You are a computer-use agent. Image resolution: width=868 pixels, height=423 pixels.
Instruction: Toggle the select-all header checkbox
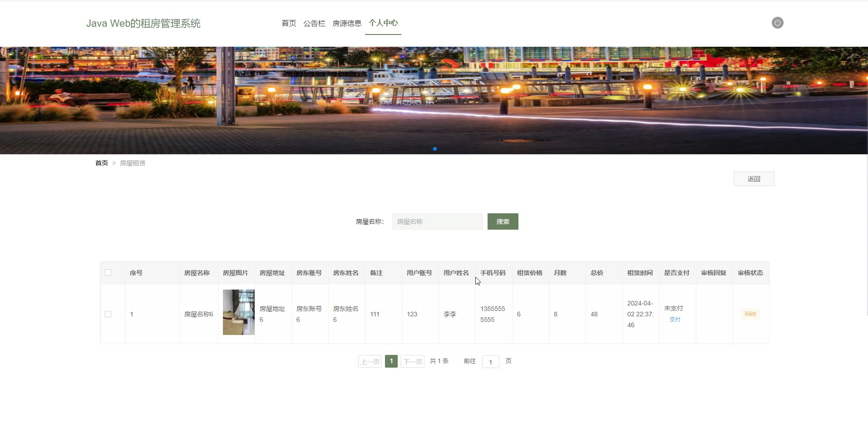tap(108, 272)
